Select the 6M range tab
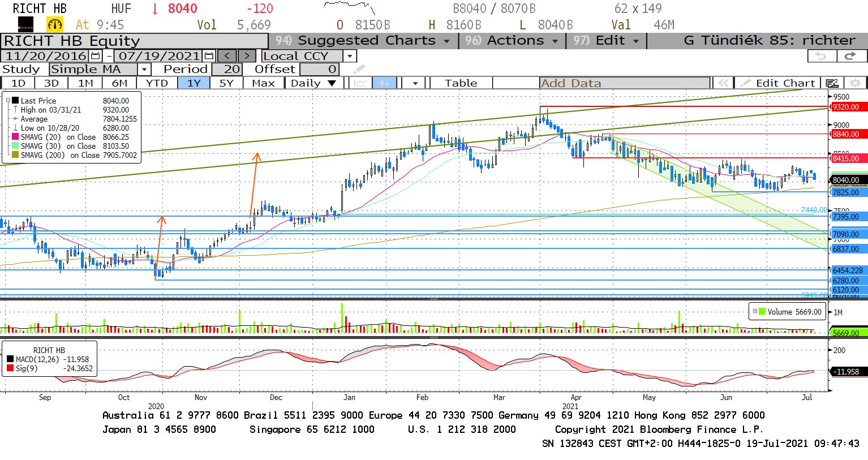The width and height of the screenshot is (868, 460). [x=119, y=83]
